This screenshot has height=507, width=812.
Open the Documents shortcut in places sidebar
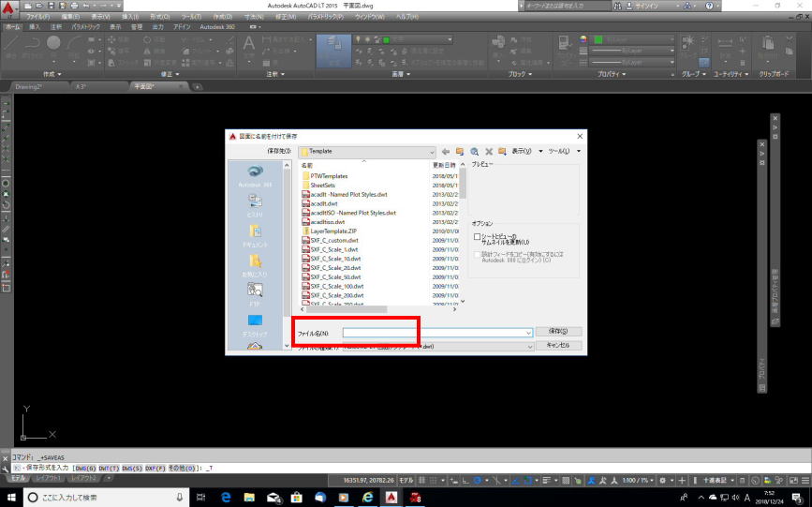255,235
